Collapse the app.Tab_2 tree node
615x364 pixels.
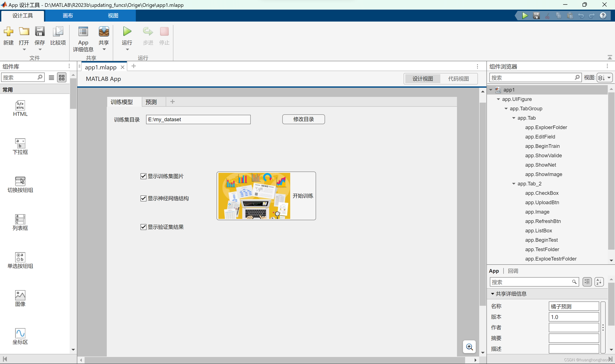pyautogui.click(x=514, y=184)
